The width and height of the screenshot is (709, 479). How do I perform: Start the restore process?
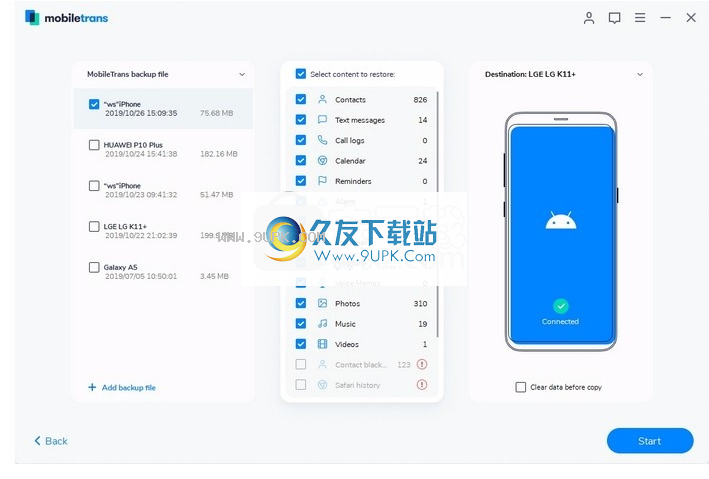coord(650,441)
